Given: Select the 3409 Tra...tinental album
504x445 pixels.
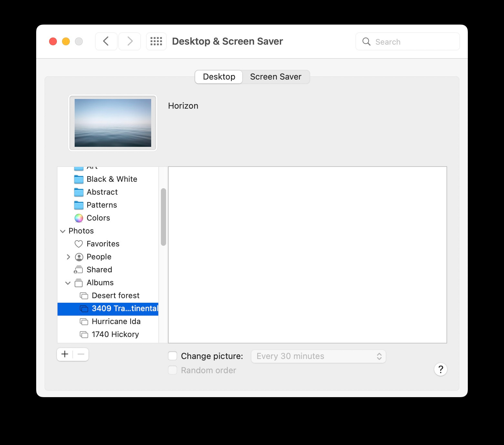Looking at the screenshot, I should click(108, 309).
